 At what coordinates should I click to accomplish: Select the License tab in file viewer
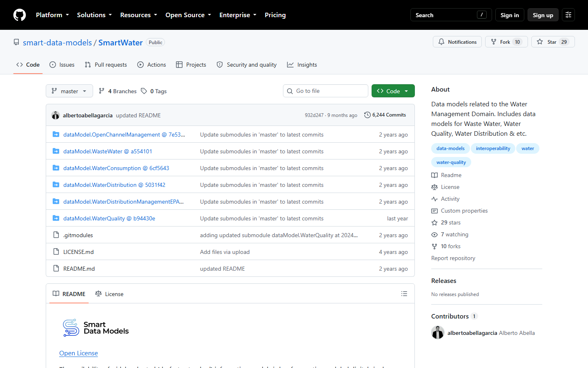(109, 294)
